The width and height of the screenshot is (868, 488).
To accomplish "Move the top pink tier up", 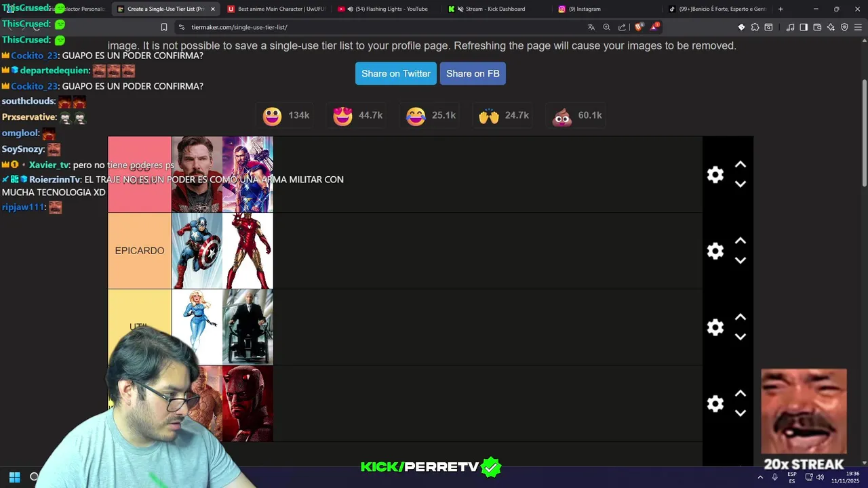I will pos(741,164).
